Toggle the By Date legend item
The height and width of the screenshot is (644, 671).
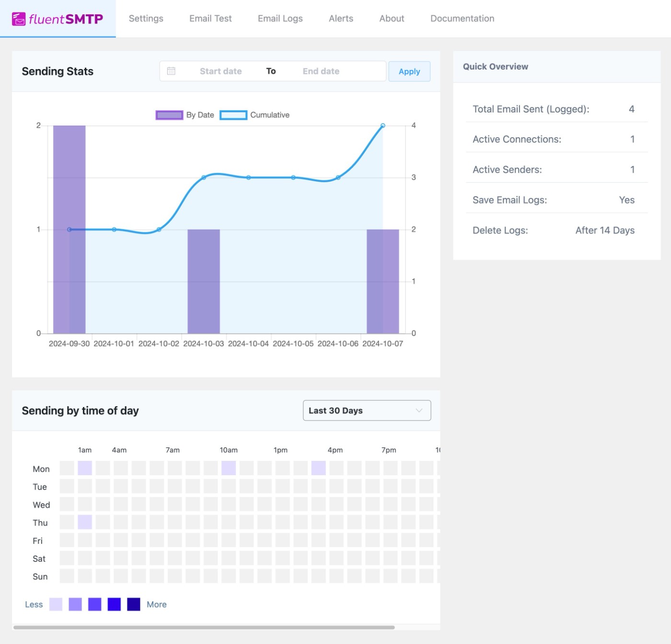coord(185,115)
